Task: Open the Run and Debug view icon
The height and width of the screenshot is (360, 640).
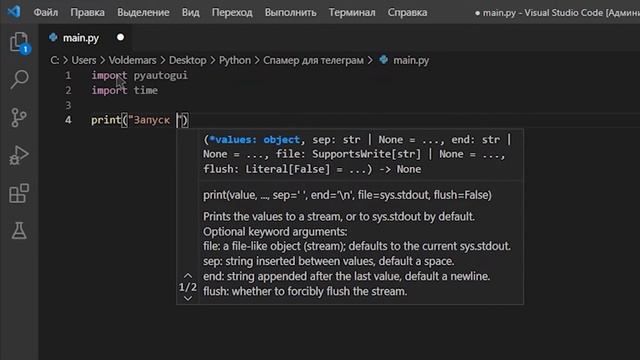Action: pos(19,156)
